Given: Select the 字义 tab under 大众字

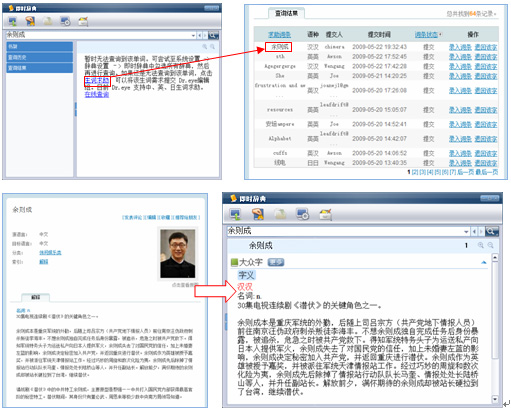Looking at the screenshot, I should pos(246,275).
